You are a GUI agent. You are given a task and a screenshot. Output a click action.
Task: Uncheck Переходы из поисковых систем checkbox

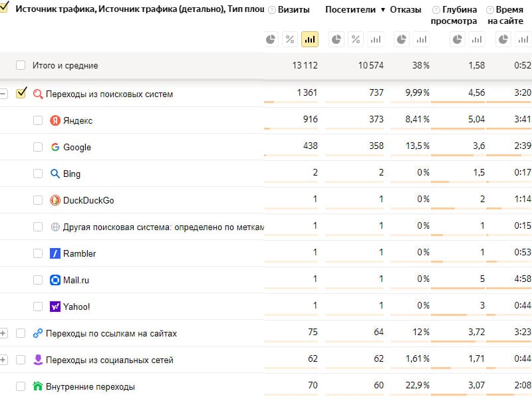click(21, 93)
